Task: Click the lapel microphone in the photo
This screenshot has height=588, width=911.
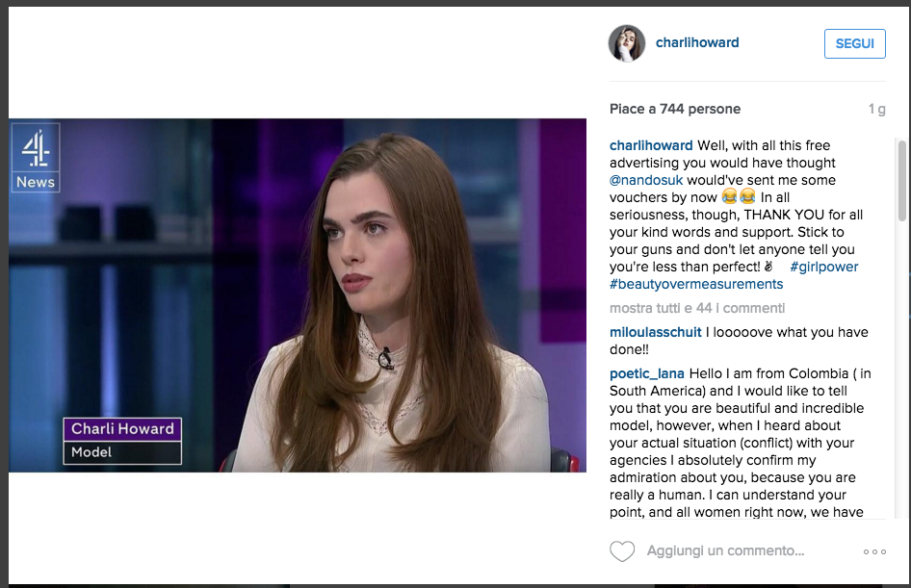Action: (x=385, y=359)
